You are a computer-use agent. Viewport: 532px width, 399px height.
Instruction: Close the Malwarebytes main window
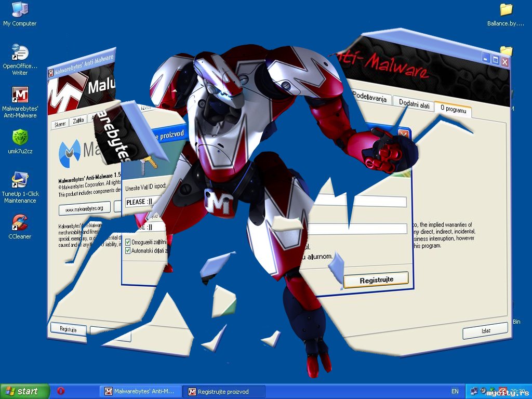coord(505,62)
